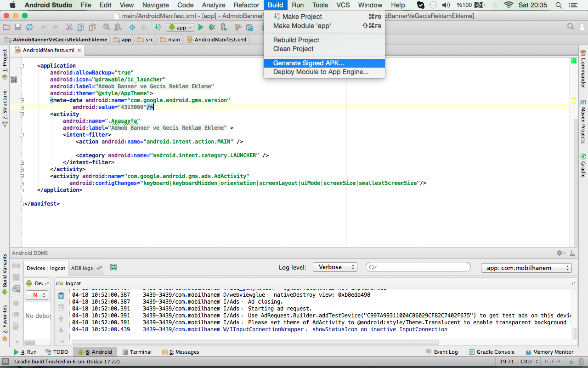Copy using the toolbar copy icon
The width and height of the screenshot is (588, 368).
pos(81,28)
